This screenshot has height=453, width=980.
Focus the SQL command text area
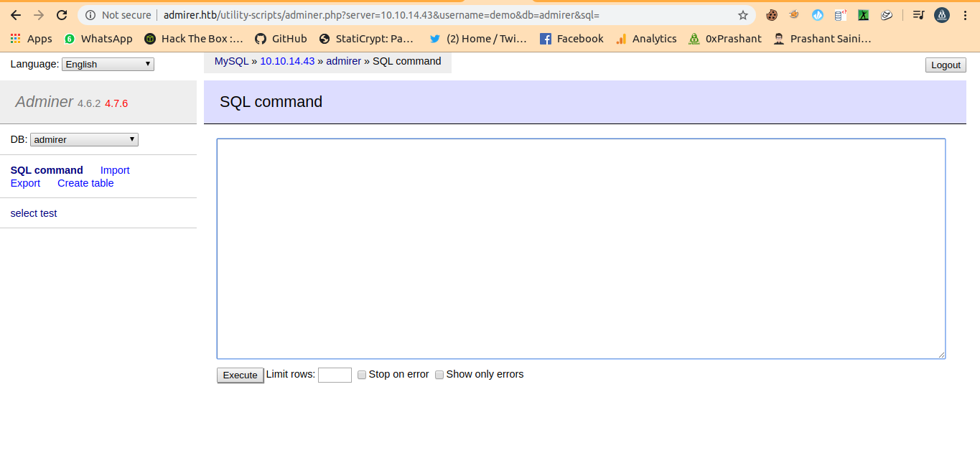[581, 248]
